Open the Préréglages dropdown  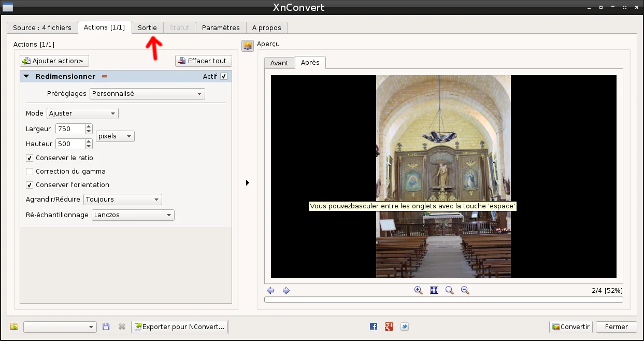click(147, 94)
